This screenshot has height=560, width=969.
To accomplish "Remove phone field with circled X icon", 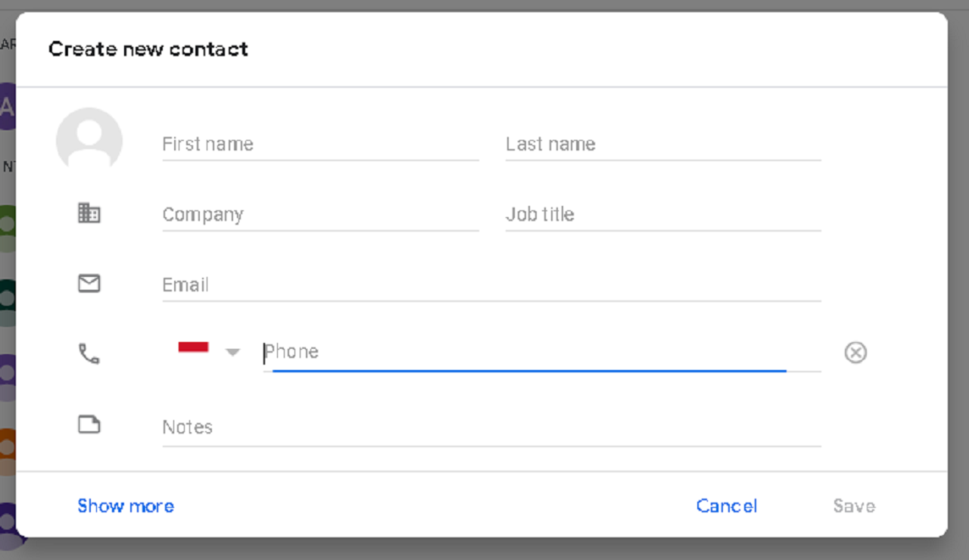I will (x=855, y=353).
